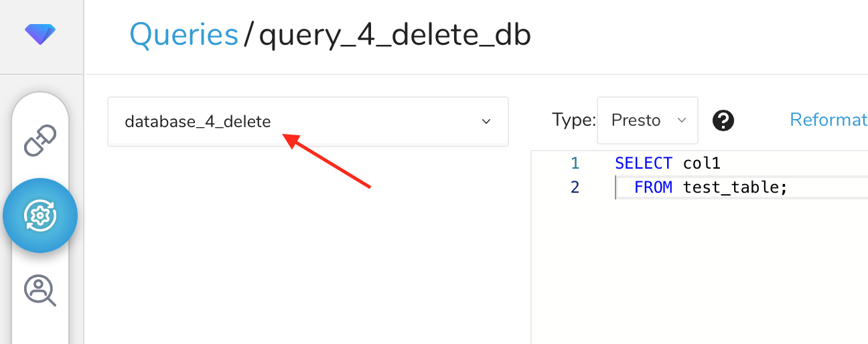Viewport: 868px width, 344px height.
Task: Click line number 1 in editor gutter
Action: click(x=575, y=163)
